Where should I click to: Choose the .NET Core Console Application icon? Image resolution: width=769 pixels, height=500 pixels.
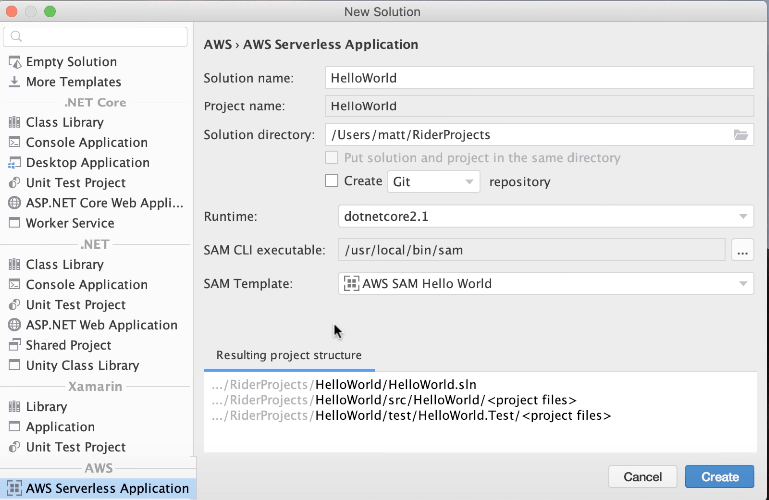click(14, 143)
